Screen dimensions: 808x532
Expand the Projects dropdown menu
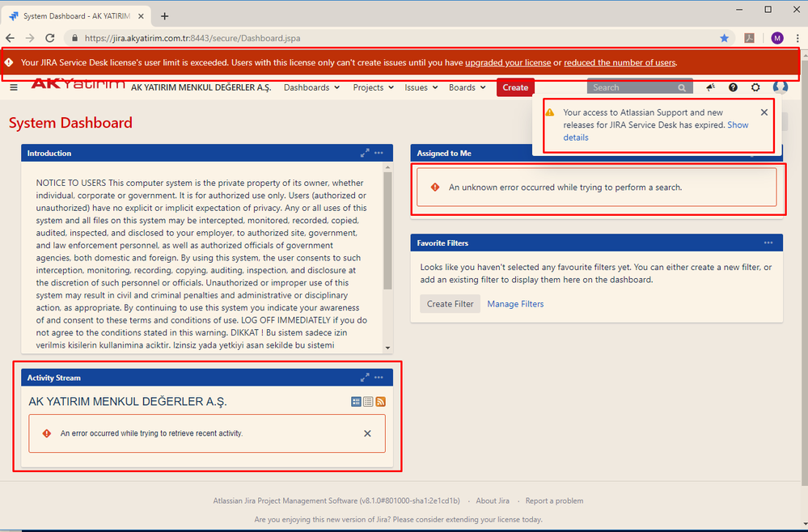[373, 87]
